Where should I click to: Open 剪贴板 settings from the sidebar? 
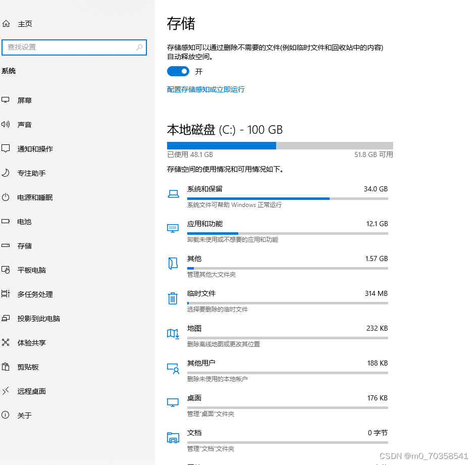30,367
